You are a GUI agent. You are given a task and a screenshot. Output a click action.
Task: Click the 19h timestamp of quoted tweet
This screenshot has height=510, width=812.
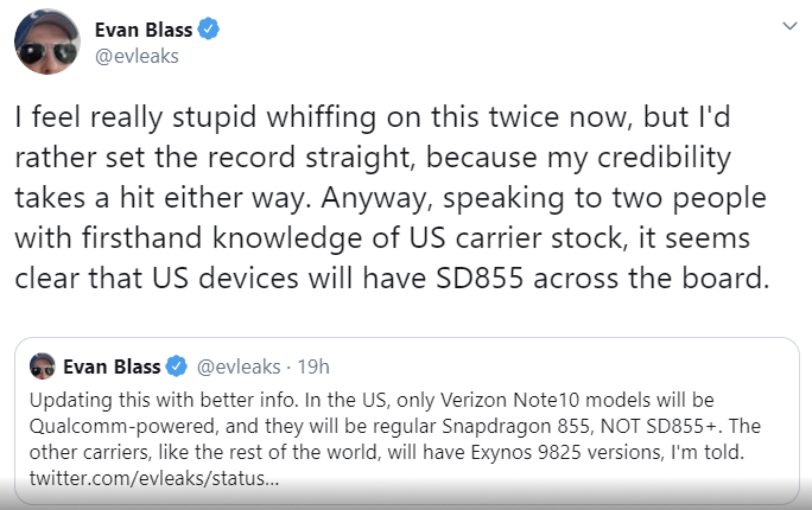pos(314,367)
